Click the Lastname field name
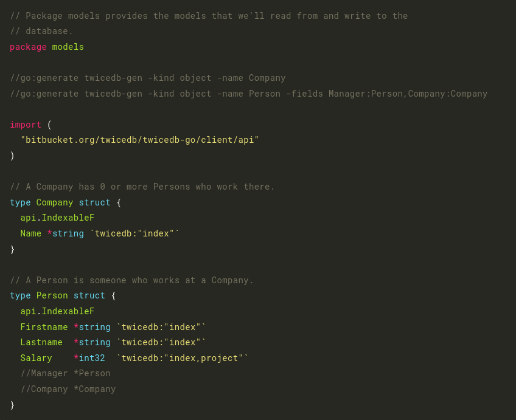This screenshot has height=420, width=516. [41, 342]
